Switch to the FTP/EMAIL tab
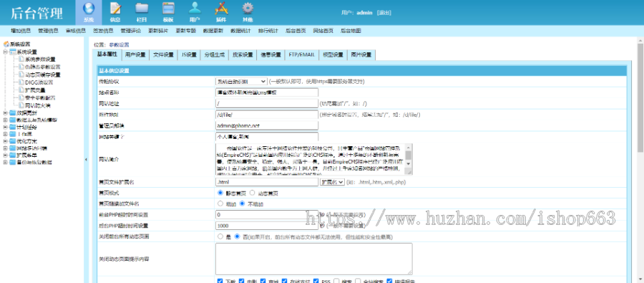The height and width of the screenshot is (283, 644). (301, 55)
